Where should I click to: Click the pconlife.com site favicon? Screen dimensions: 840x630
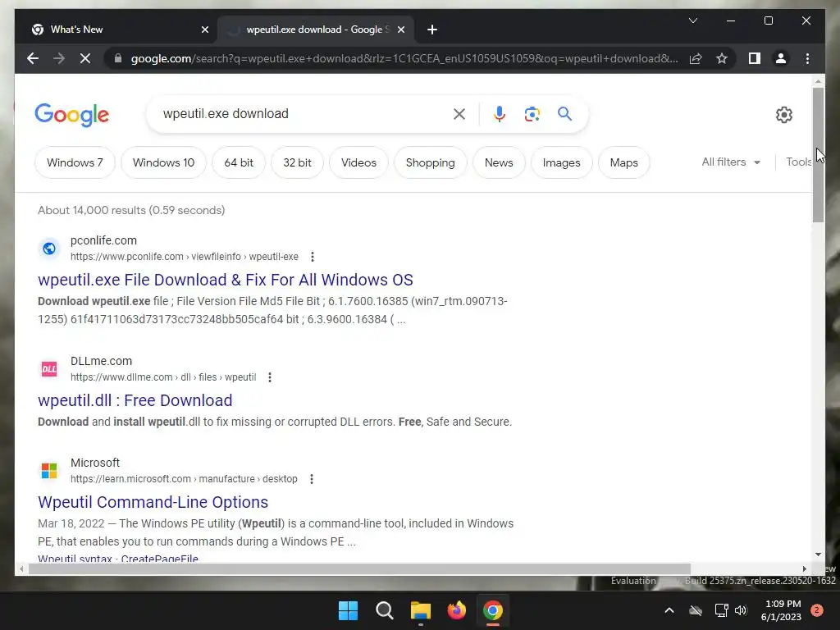click(49, 249)
